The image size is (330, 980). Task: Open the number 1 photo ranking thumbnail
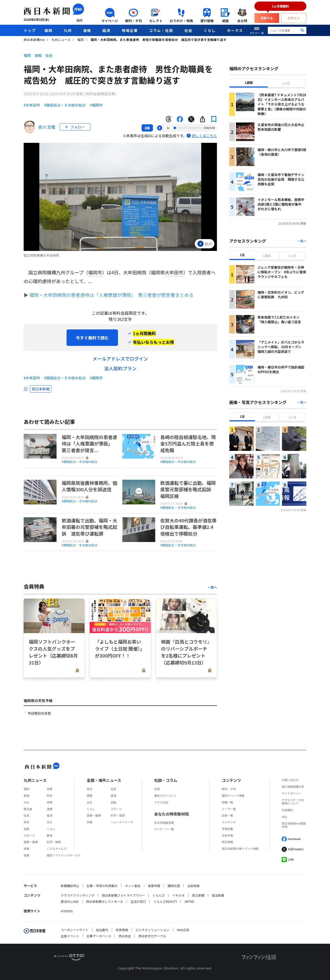coord(242,439)
